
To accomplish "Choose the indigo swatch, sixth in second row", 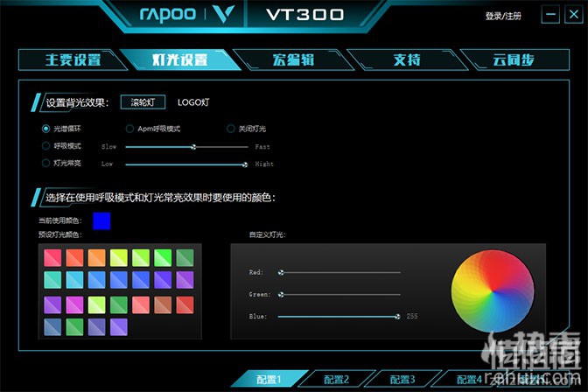I will [x=163, y=280].
